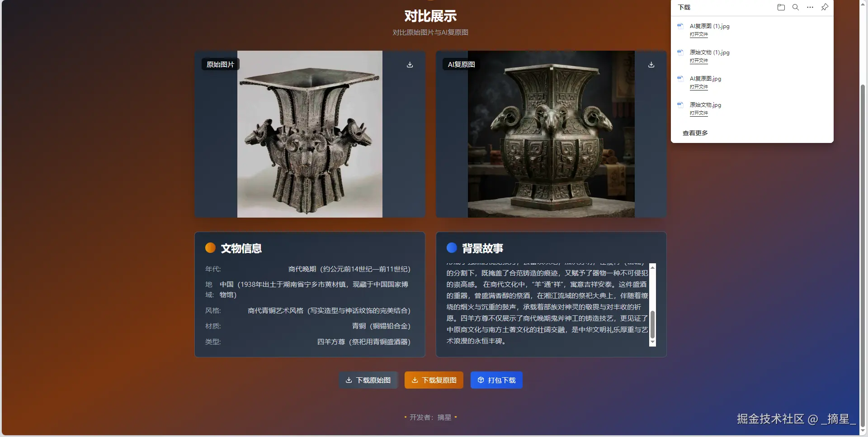Open file link under AI复原图.jpg
This screenshot has height=437, width=868.
699,87
